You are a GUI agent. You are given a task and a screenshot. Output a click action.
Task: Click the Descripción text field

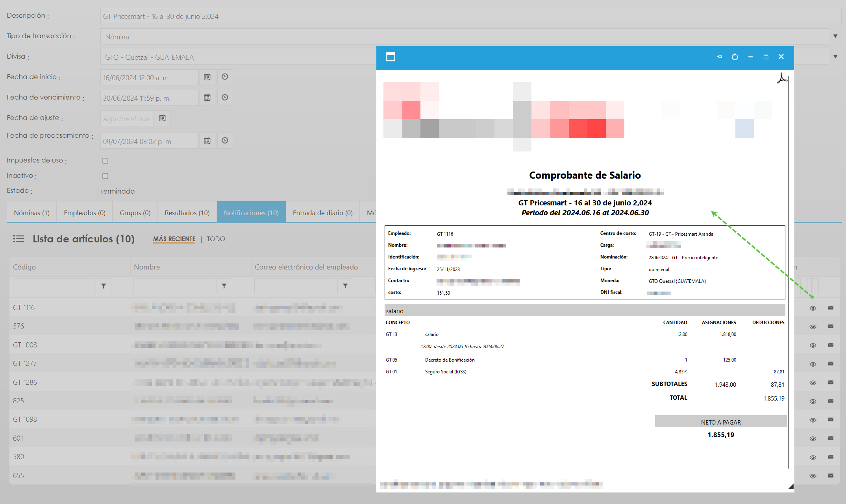(470, 16)
